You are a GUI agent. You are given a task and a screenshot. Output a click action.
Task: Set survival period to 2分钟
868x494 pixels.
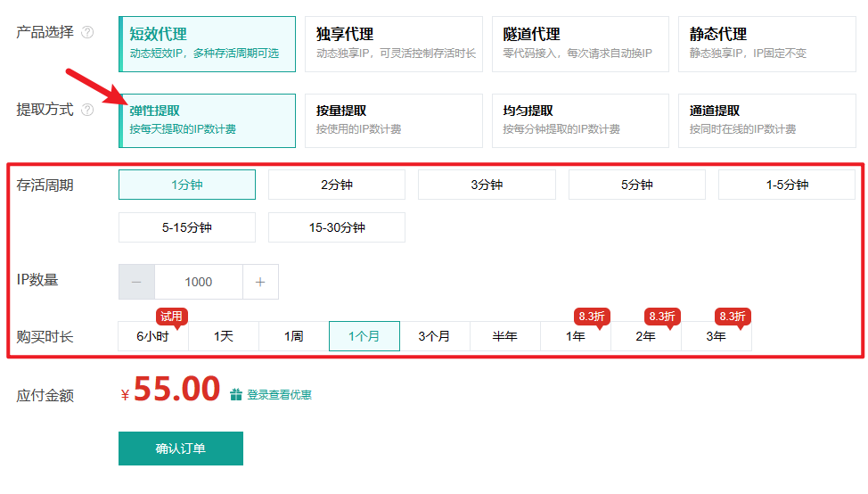click(336, 185)
